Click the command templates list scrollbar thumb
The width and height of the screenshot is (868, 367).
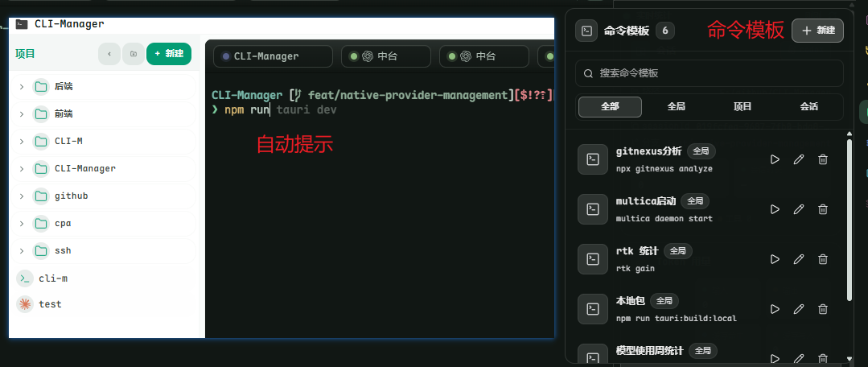click(849, 220)
